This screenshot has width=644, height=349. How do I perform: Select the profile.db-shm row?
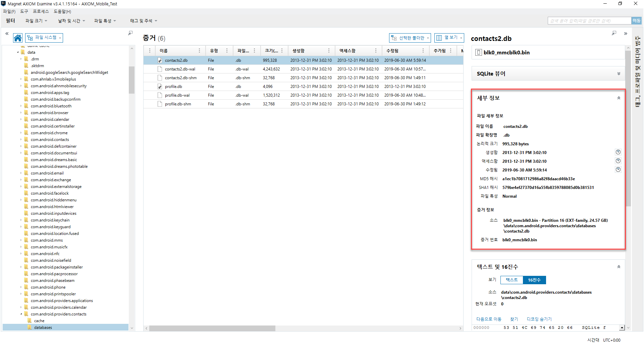303,104
